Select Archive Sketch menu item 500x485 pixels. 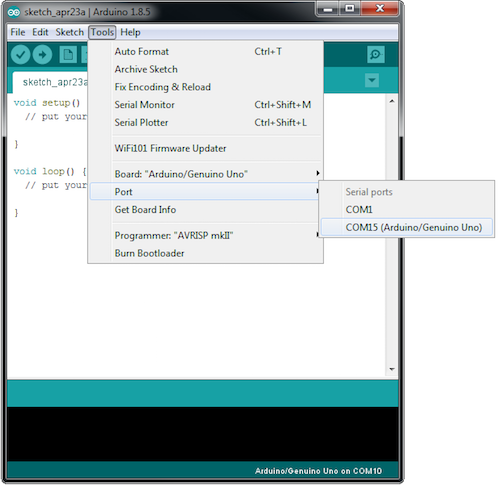point(205,69)
